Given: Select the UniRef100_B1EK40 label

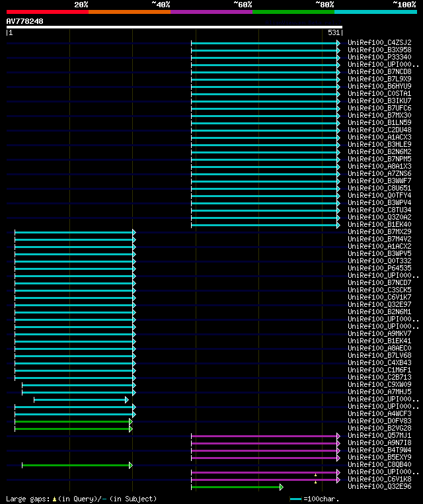Looking at the screenshot, I should click(x=379, y=224).
